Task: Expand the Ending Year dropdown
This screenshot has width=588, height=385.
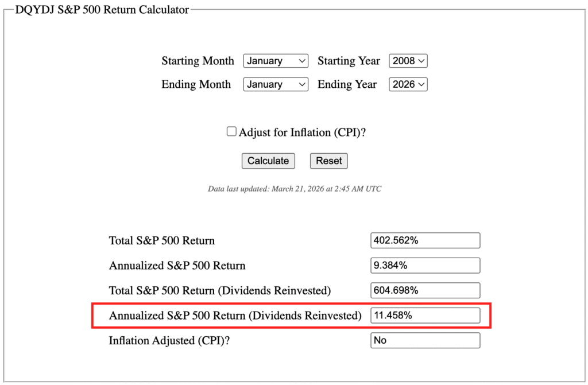Action: tap(408, 84)
